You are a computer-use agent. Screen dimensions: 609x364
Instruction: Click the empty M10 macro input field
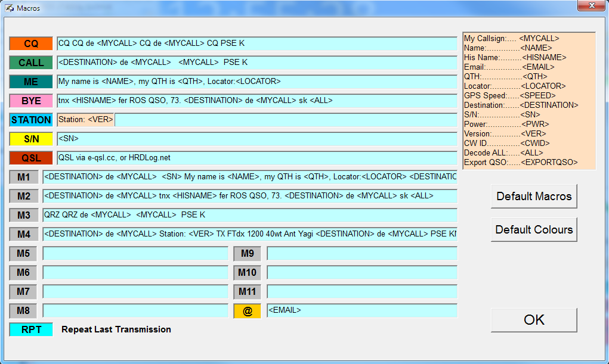pos(361,272)
